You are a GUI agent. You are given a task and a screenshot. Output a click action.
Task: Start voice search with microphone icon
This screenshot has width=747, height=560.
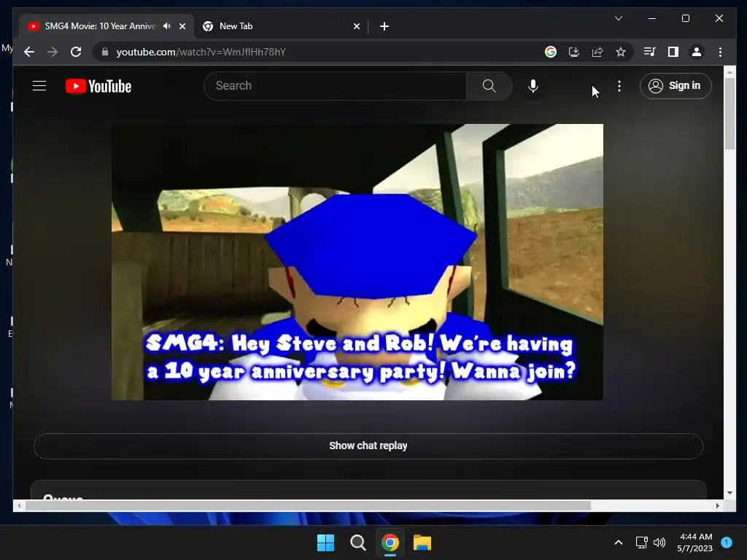(x=533, y=86)
